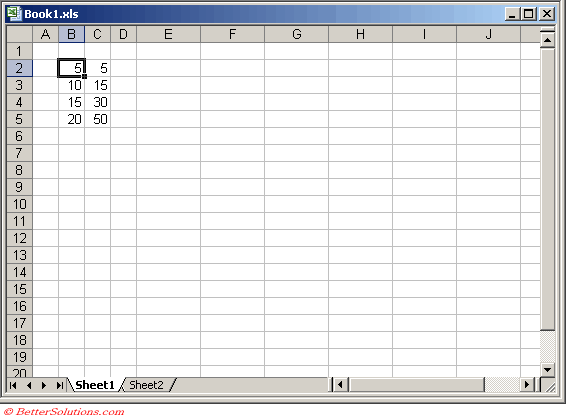Click horizontal scrollbar right arrow
Viewport: 566px width, 419px height.
pyautogui.click(x=527, y=385)
